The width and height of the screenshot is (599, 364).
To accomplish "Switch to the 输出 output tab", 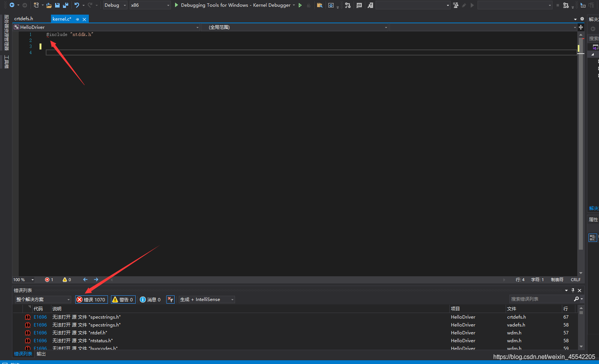I will click(x=41, y=354).
